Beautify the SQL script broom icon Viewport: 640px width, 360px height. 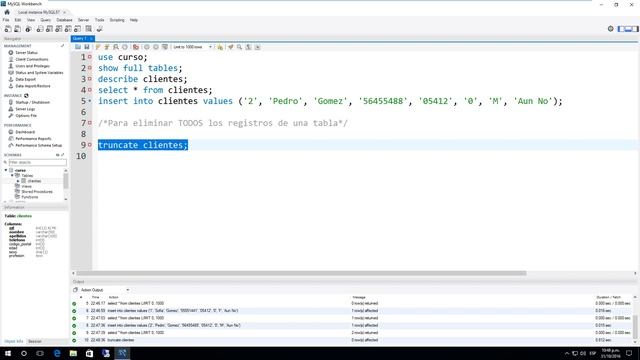click(x=231, y=47)
